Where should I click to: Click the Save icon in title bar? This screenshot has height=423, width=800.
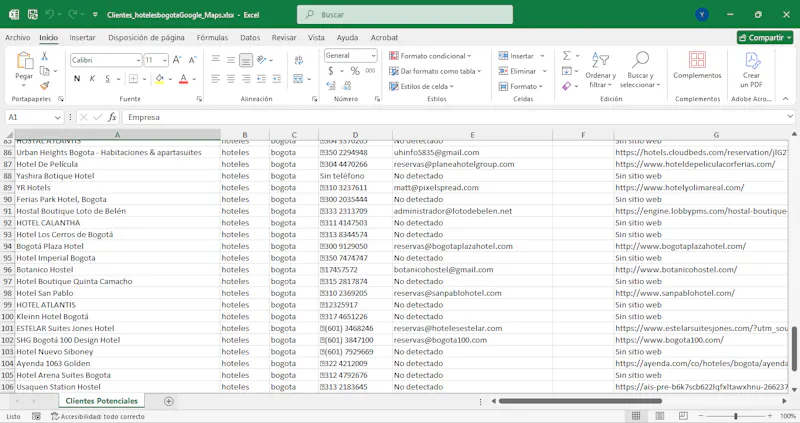coord(33,14)
